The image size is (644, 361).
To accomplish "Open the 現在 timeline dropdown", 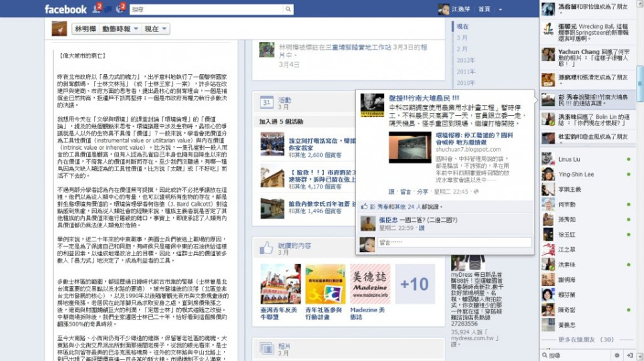I will (156, 29).
